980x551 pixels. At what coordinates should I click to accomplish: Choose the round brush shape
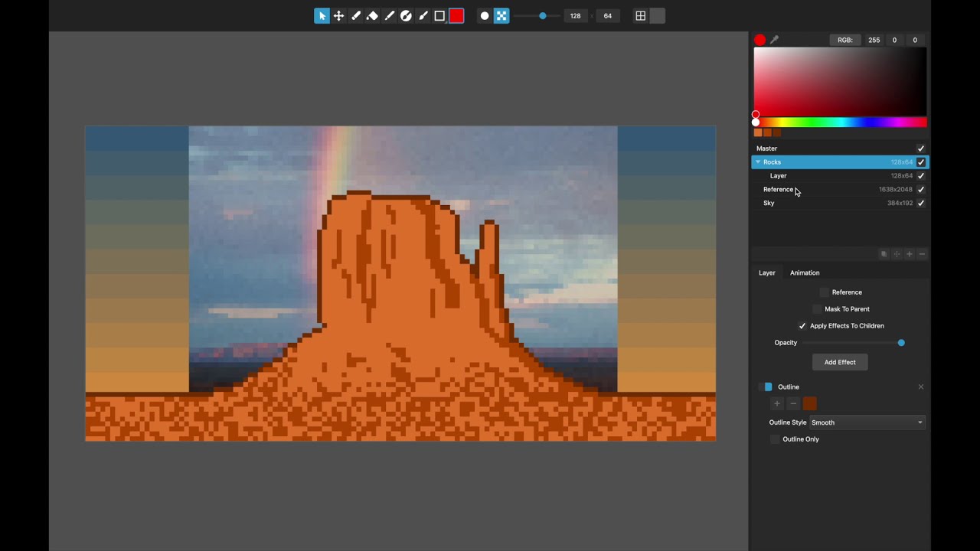coord(485,15)
